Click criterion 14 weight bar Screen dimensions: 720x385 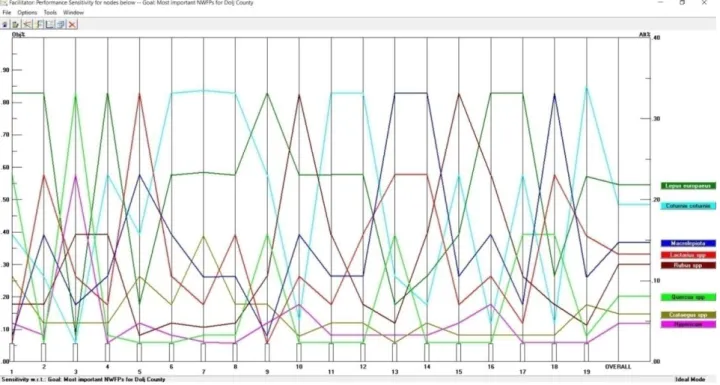click(427, 352)
